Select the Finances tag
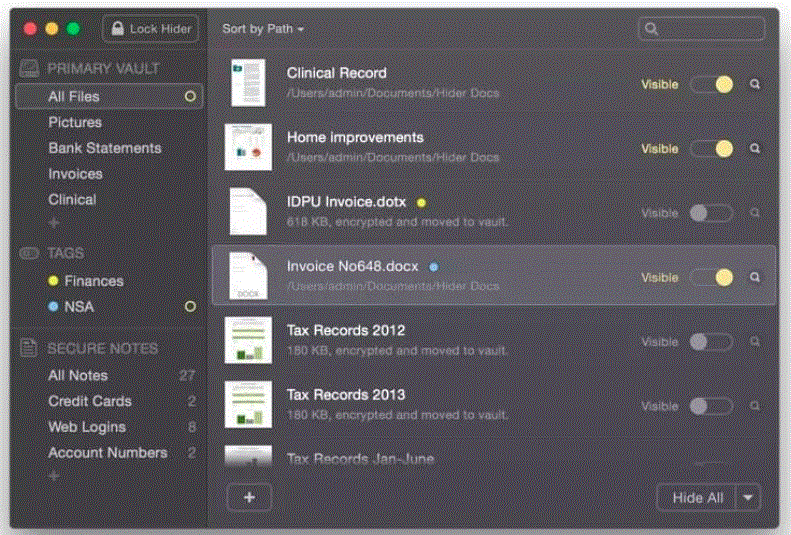Viewport: 791px width, 535px height. [94, 281]
